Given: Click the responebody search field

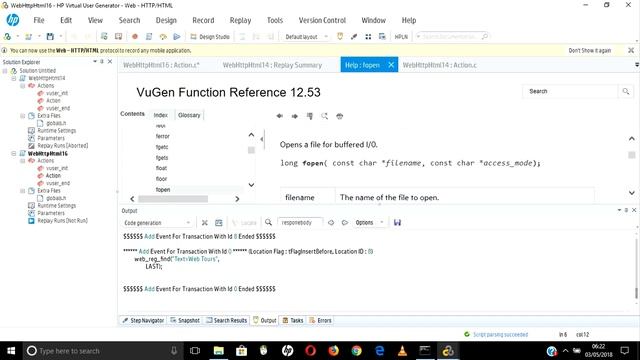Looking at the screenshot, I should pos(300,222).
